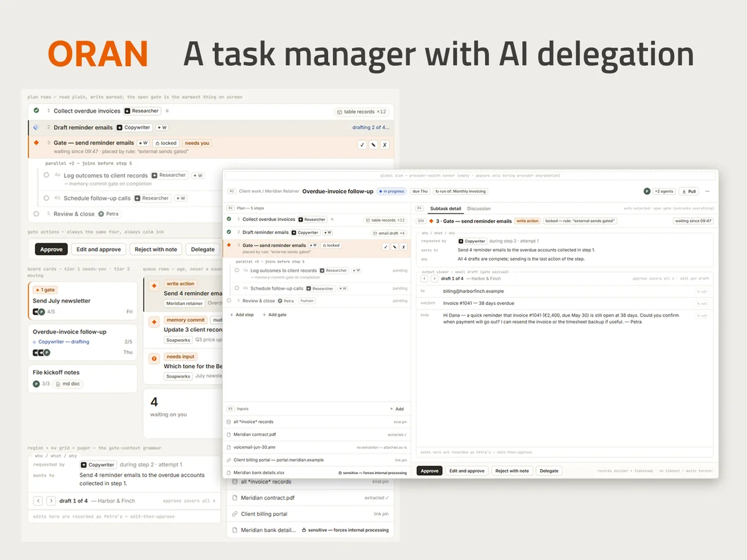Click 'Reject with note' in the front window footer
747x560 pixels.
tap(512, 471)
